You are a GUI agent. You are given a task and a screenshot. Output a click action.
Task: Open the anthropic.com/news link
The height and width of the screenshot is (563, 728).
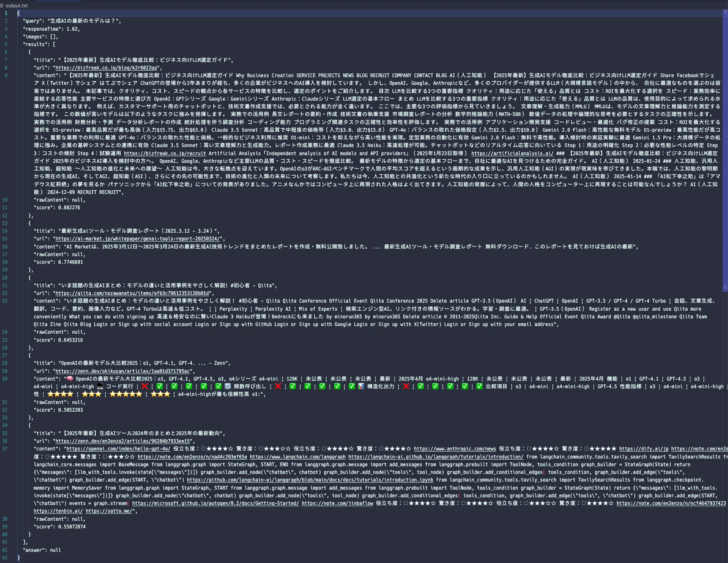click(455, 449)
